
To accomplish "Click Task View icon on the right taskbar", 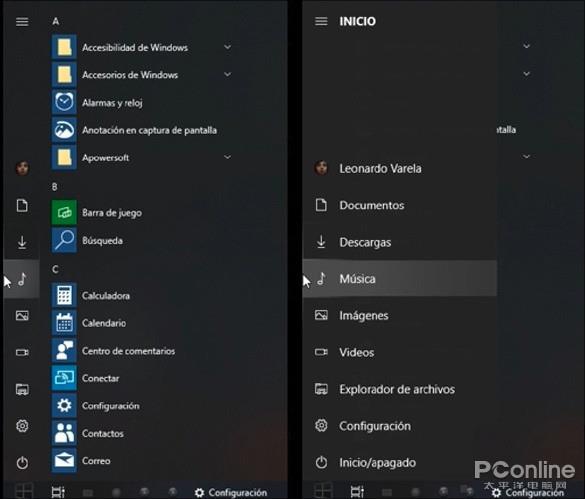I will point(357,492).
